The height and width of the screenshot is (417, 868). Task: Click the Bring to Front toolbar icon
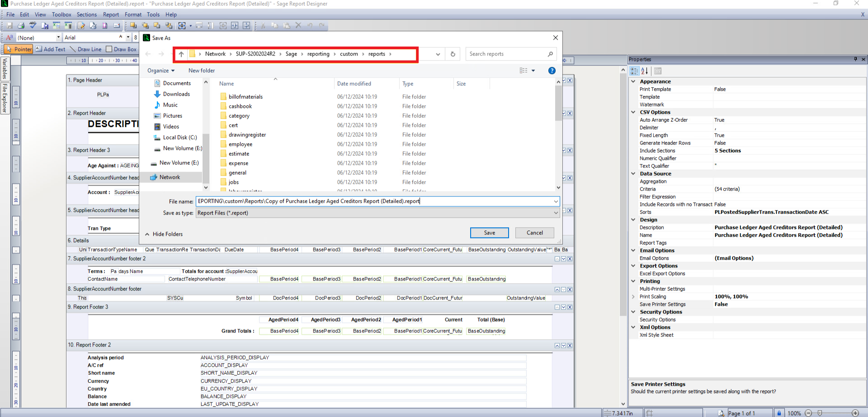point(133,26)
